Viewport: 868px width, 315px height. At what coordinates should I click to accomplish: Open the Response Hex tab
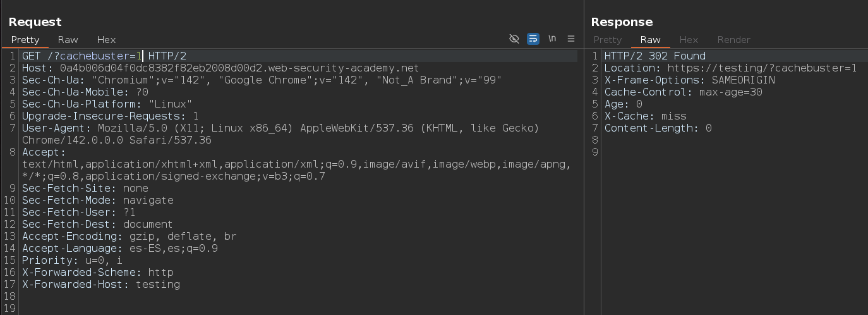[x=689, y=39]
